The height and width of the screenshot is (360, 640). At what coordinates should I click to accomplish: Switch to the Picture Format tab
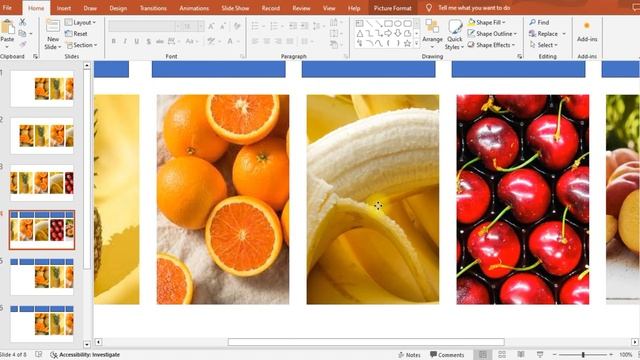coord(393,8)
